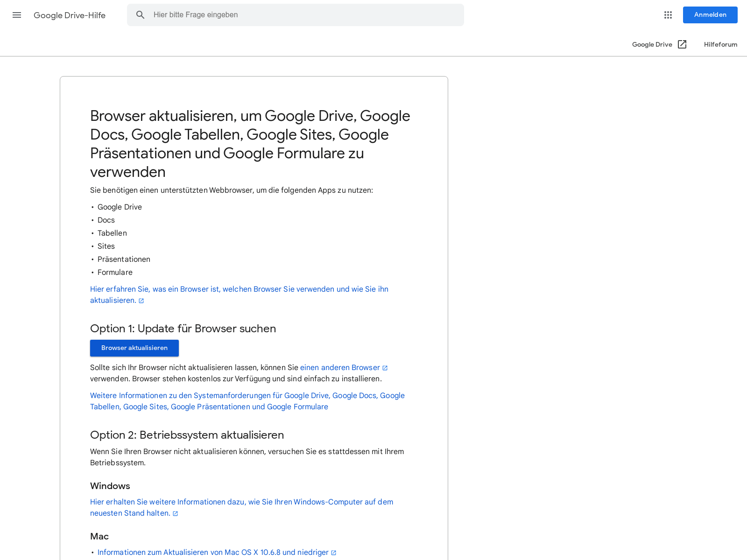Click the 'Option 2: Betriebssystem aktualisieren' heading
The image size is (747, 560).
(187, 435)
